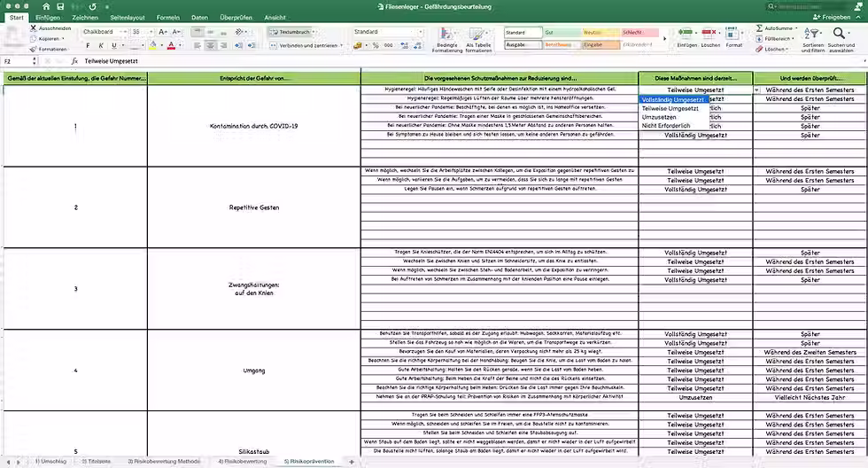
Task: Click the text orientation icon
Action: tap(239, 32)
